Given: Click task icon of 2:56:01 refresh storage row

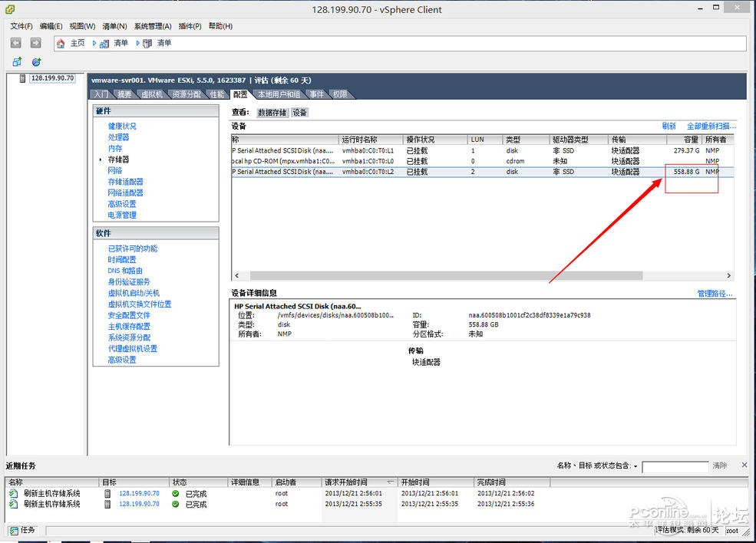Looking at the screenshot, I should (14, 493).
